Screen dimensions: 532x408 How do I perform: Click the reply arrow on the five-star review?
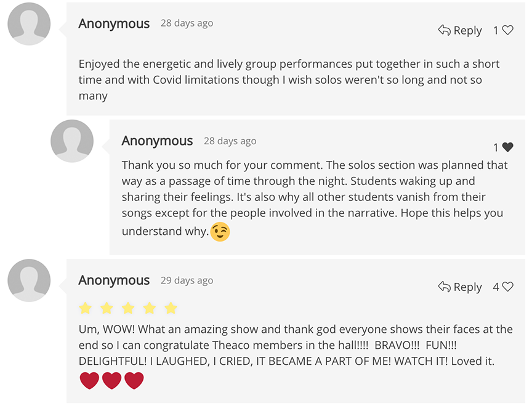443,286
